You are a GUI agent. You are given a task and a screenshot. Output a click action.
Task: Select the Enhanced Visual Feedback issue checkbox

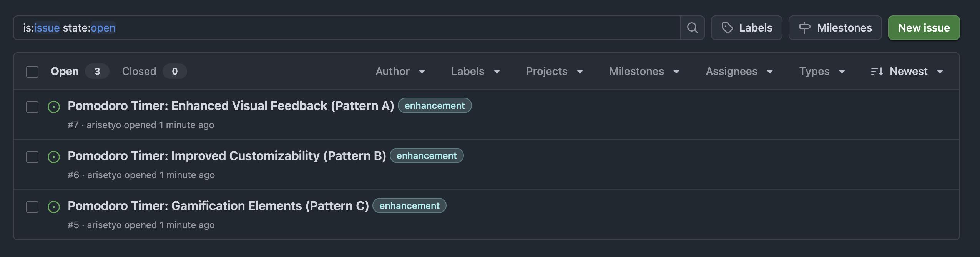point(32,107)
